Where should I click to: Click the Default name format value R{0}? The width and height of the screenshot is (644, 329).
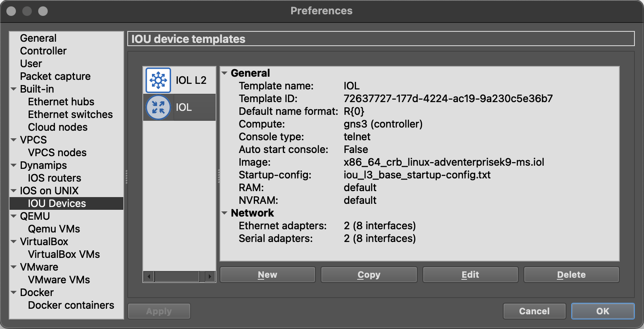coord(354,111)
